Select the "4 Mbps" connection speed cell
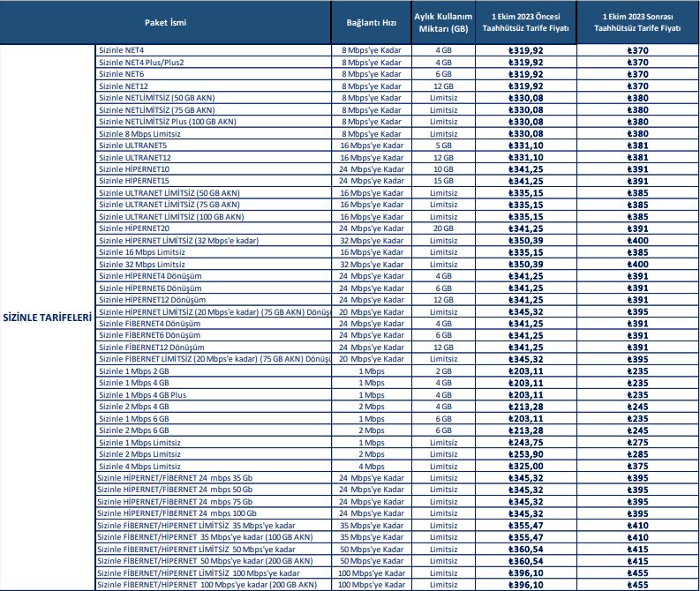The height and width of the screenshot is (591, 700). coord(371,466)
